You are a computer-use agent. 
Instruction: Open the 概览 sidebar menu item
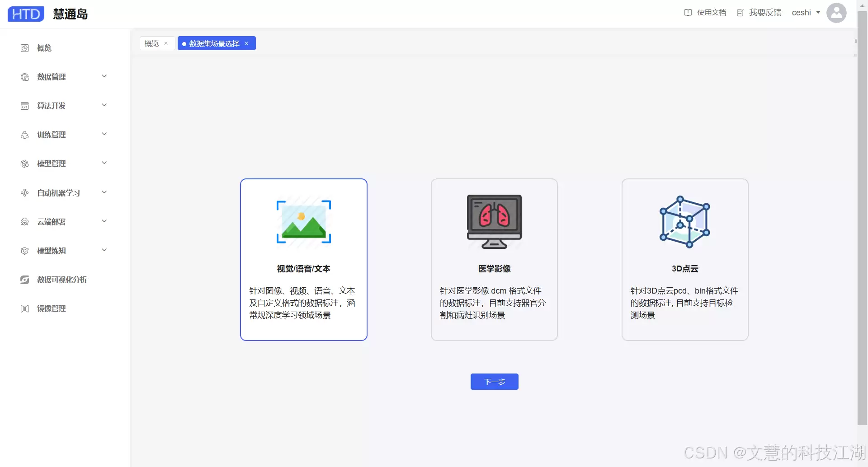coord(44,48)
